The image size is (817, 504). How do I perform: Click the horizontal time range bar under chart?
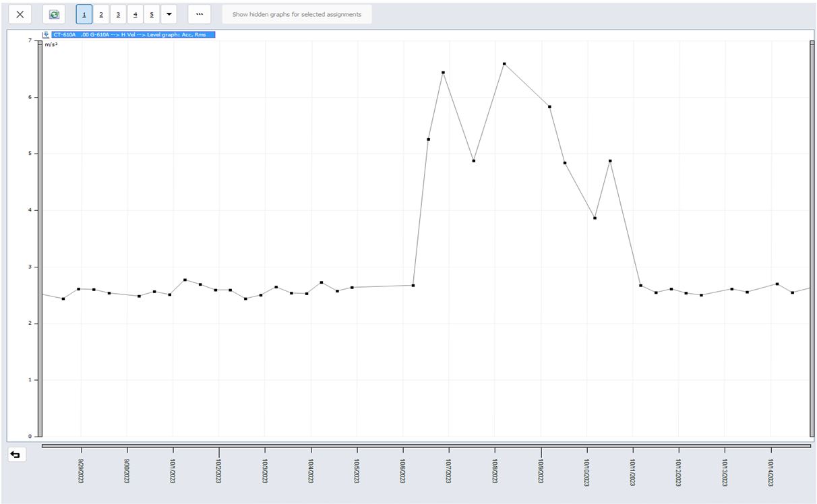pos(426,445)
